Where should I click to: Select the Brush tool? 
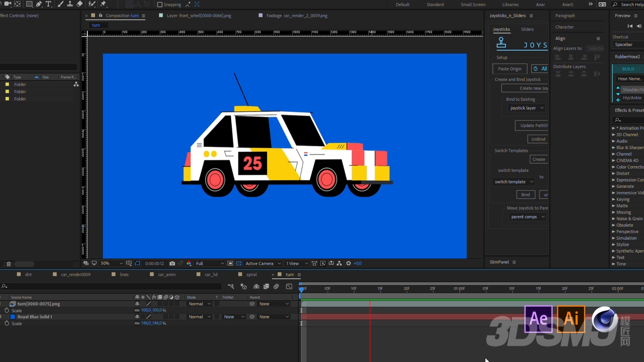60,4
